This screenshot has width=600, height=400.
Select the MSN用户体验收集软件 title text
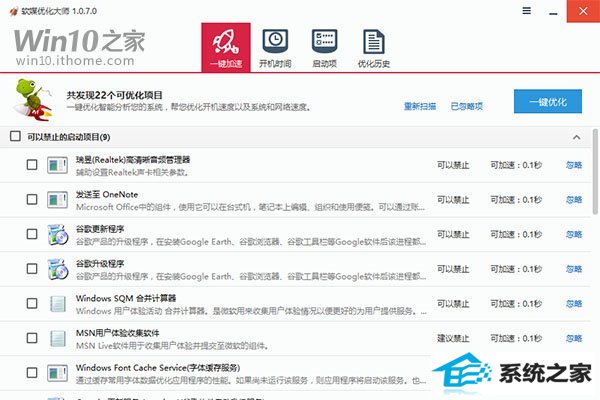click(x=117, y=333)
